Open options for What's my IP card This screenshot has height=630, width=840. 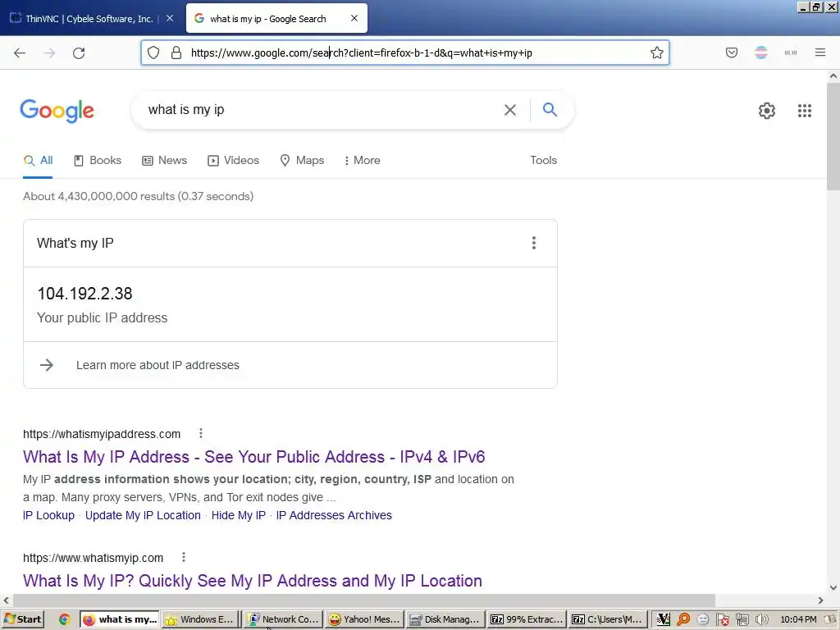point(533,243)
